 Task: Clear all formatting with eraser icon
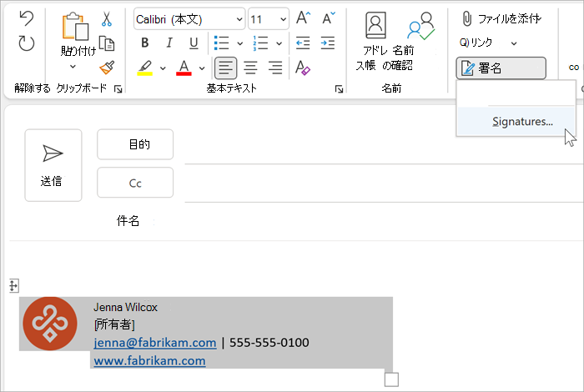(303, 68)
